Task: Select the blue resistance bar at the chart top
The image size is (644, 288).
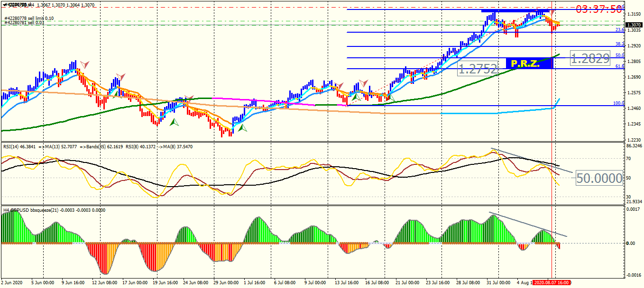Action: (515, 10)
